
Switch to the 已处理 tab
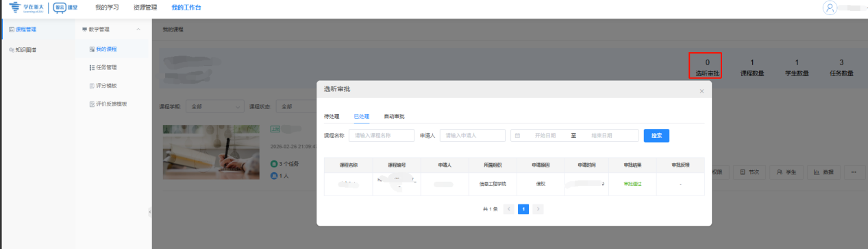pyautogui.click(x=361, y=117)
